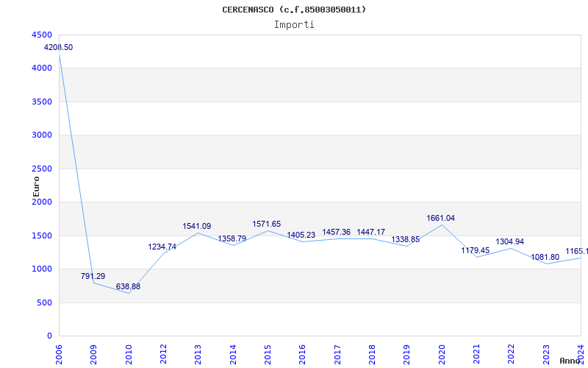588x368 pixels.
Task: Click the 2018 x-axis year
Action: click(372, 355)
